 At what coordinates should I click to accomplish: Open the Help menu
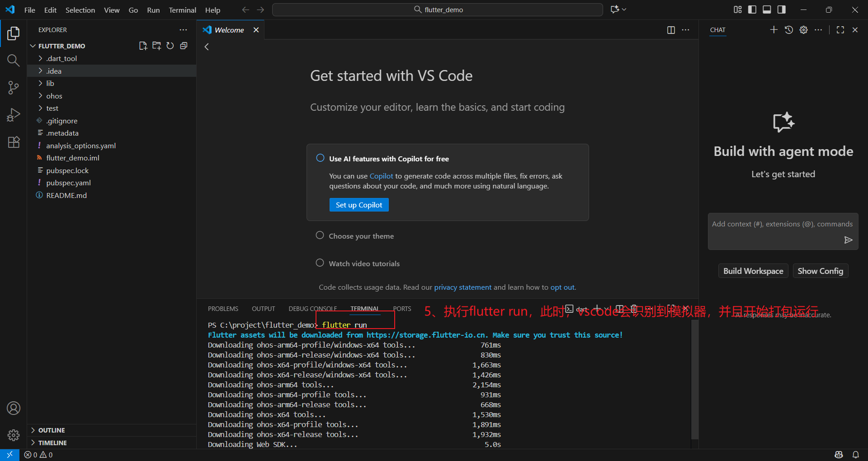pyautogui.click(x=212, y=10)
